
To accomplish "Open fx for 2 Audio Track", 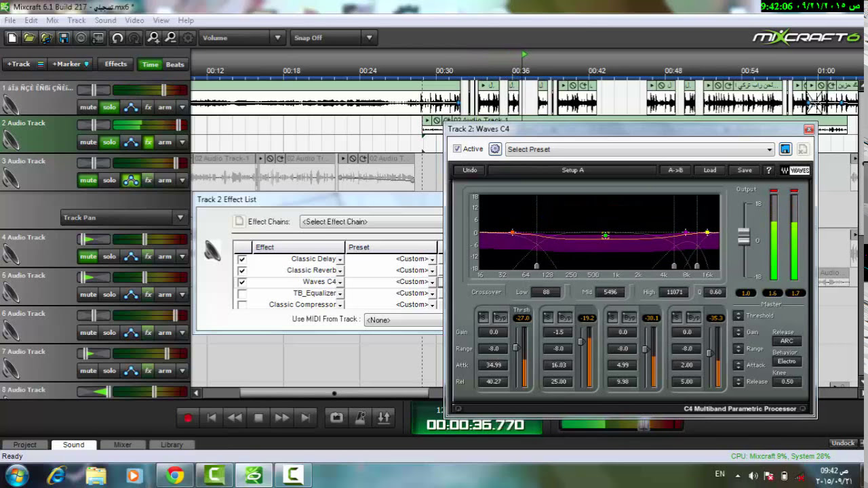I will (148, 142).
